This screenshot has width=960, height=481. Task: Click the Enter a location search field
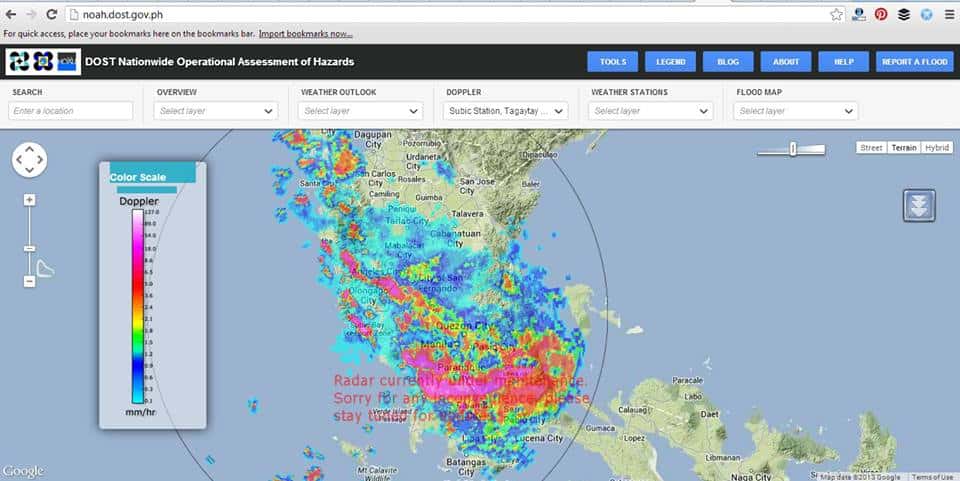click(x=70, y=111)
